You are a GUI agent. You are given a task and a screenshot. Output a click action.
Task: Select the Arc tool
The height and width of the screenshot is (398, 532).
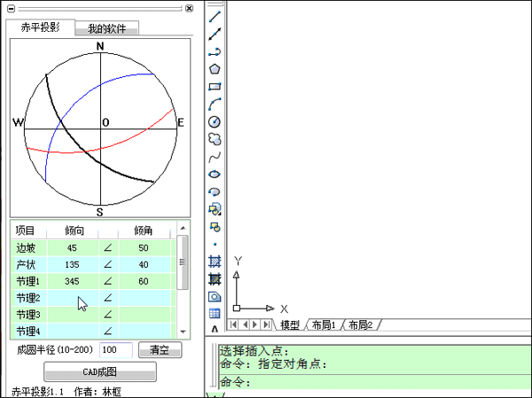214,104
